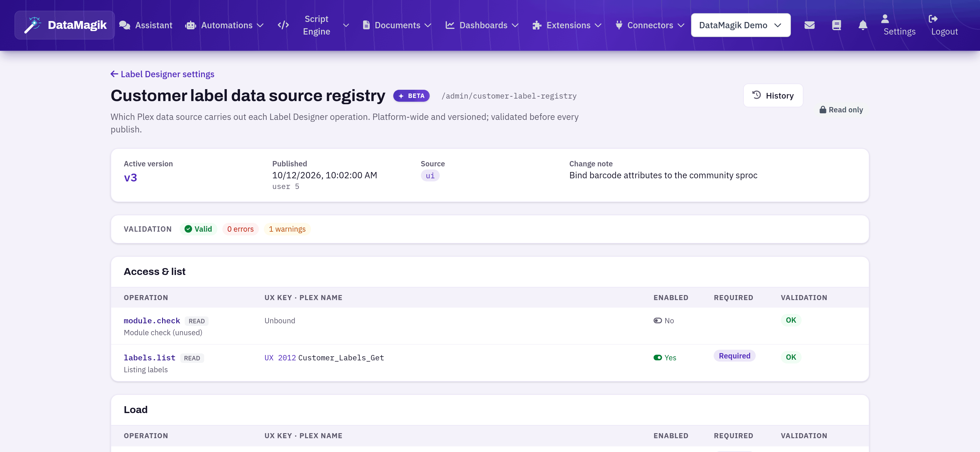The width and height of the screenshot is (980, 452).
Task: Expand the Dashboards menu chevron
Action: point(515,25)
